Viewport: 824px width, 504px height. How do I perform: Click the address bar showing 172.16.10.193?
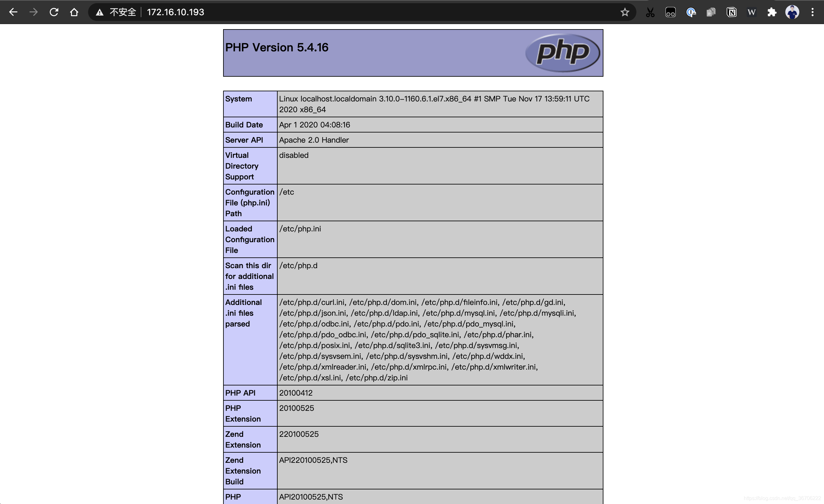[175, 12]
